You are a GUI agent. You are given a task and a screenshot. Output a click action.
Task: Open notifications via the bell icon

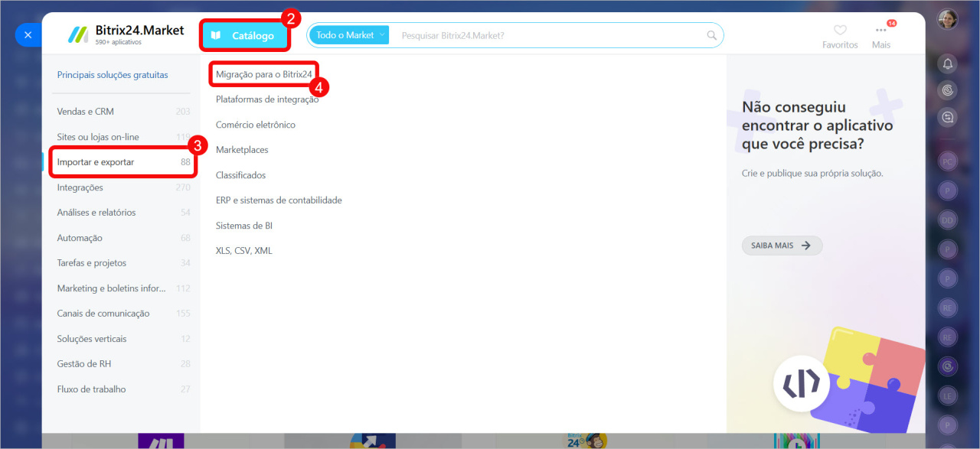(x=948, y=64)
